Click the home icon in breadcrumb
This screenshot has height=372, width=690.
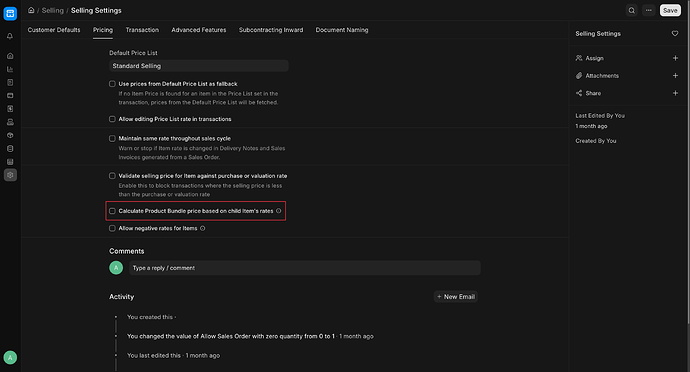coord(31,10)
